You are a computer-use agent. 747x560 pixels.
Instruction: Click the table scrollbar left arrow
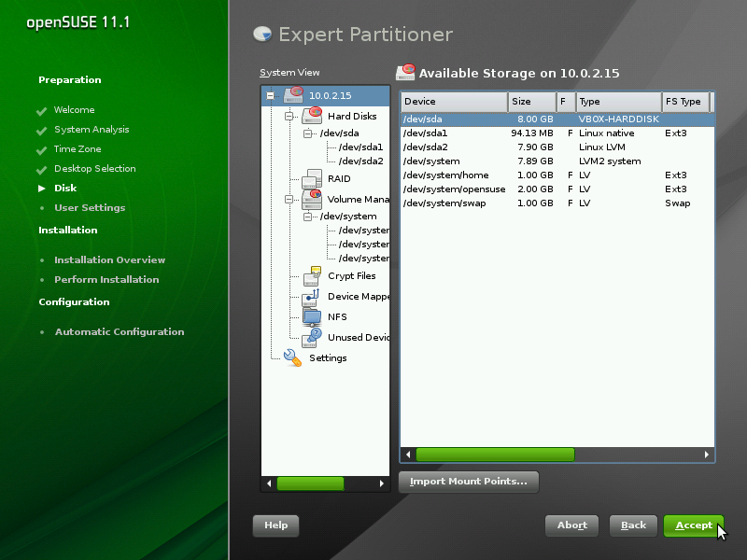(408, 455)
